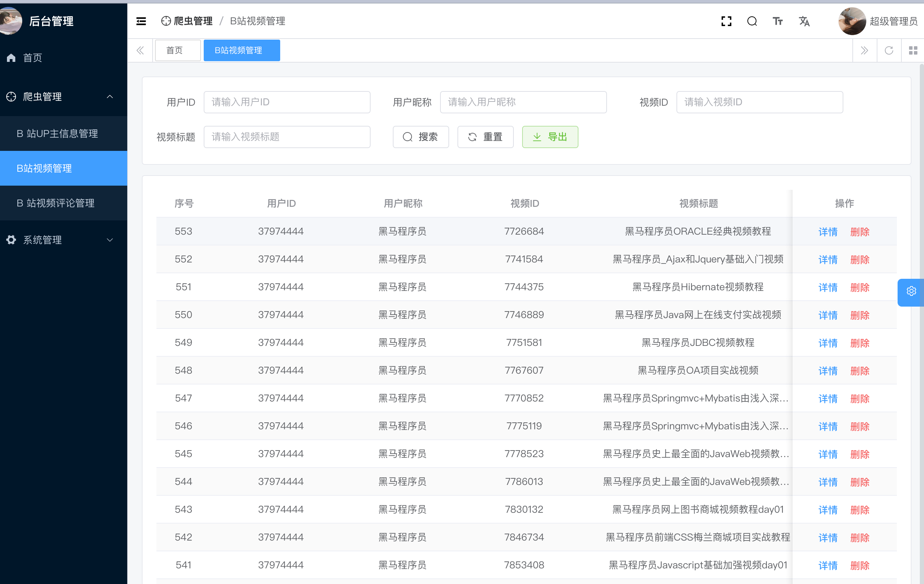Image resolution: width=924 pixels, height=584 pixels.
Task: Expand the 系统管理 sidebar menu chevron
Action: coord(110,240)
